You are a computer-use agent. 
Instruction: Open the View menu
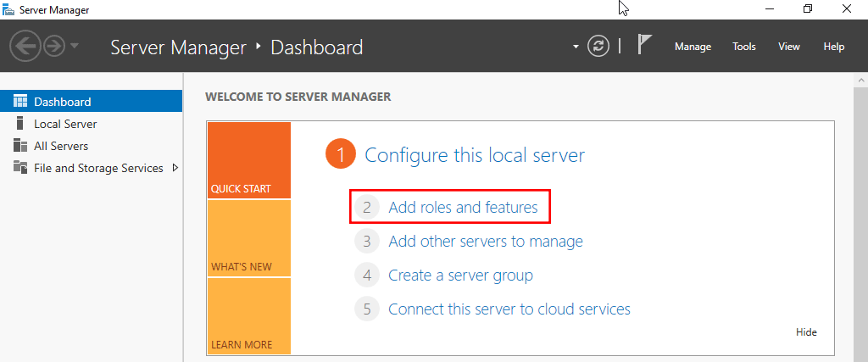(x=788, y=47)
